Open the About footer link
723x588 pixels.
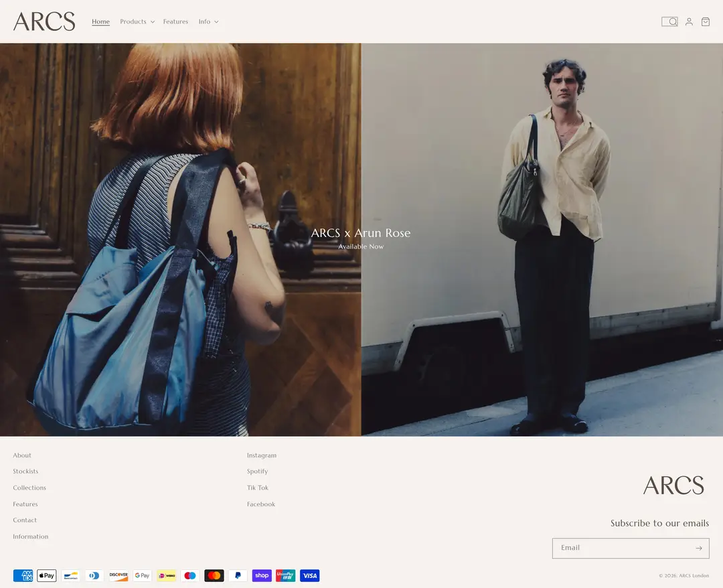[22, 455]
